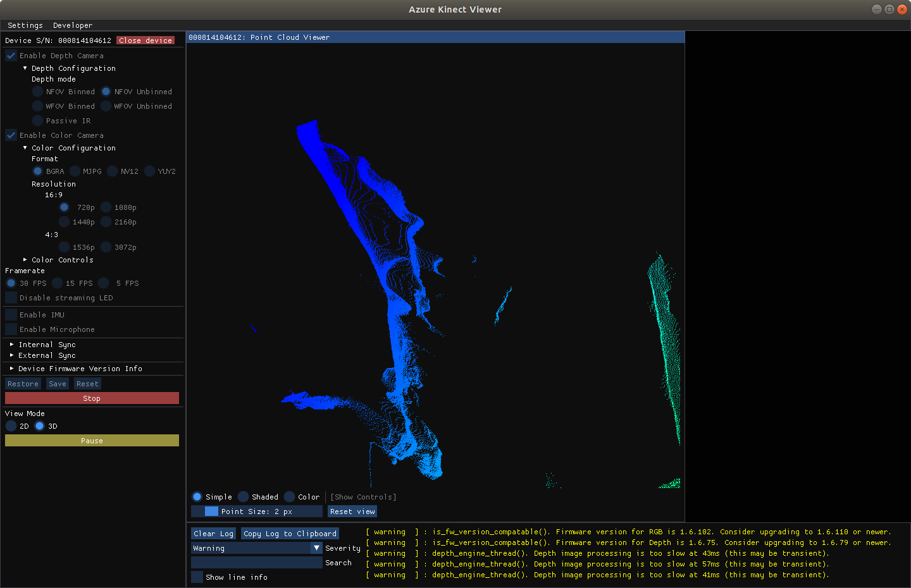Close the connected Kinect device
The width and height of the screenshot is (911, 588).
click(x=145, y=40)
